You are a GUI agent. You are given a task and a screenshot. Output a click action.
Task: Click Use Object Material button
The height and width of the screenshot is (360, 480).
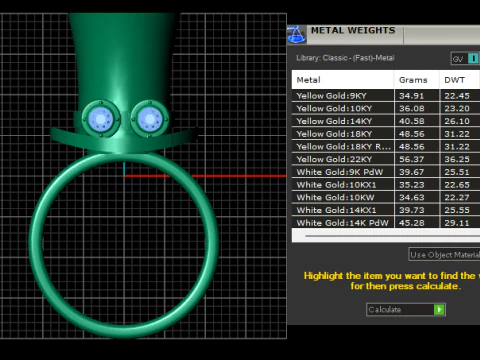444,255
